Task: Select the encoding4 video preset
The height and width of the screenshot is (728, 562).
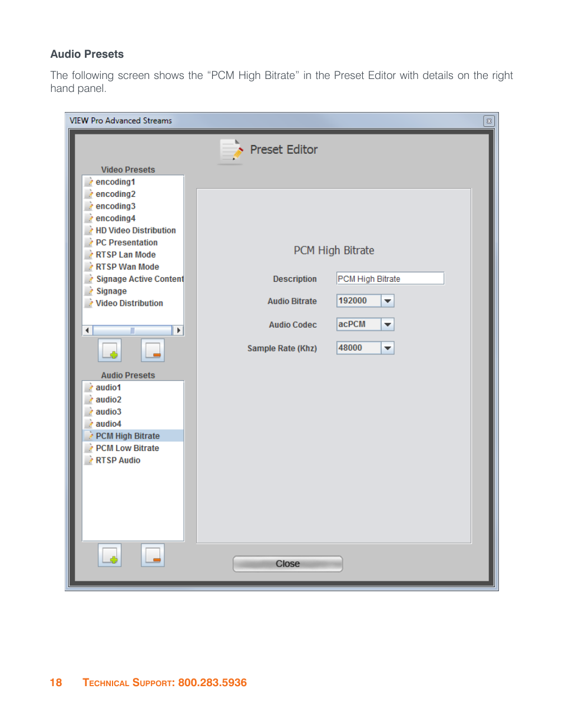Action: pyautogui.click(x=115, y=218)
